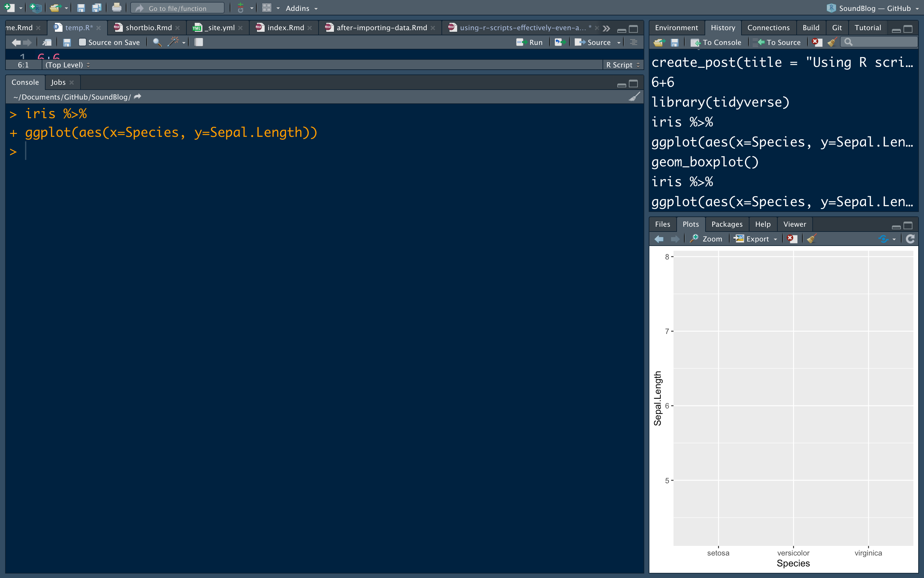This screenshot has width=924, height=578.
Task: Switch to the Environment tab
Action: tap(676, 28)
